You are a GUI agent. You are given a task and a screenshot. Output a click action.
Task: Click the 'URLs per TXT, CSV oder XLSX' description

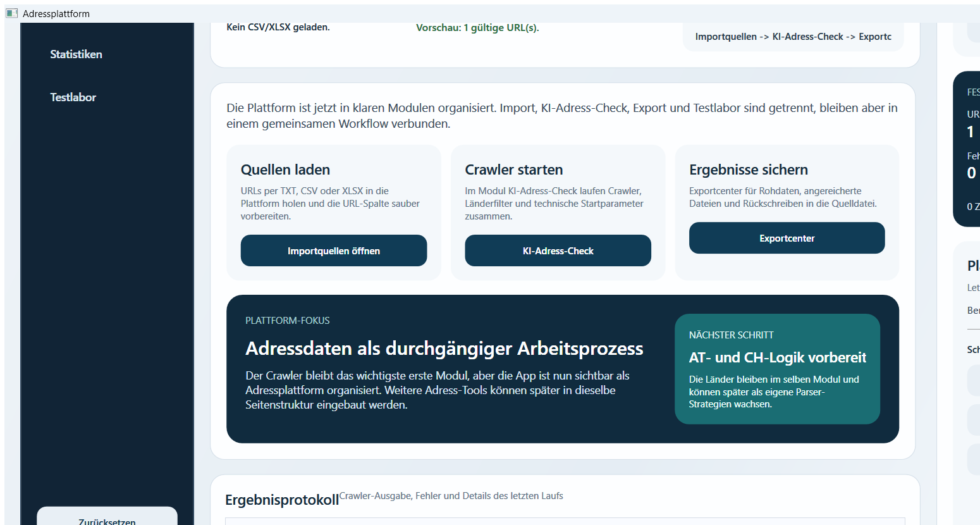pyautogui.click(x=330, y=204)
